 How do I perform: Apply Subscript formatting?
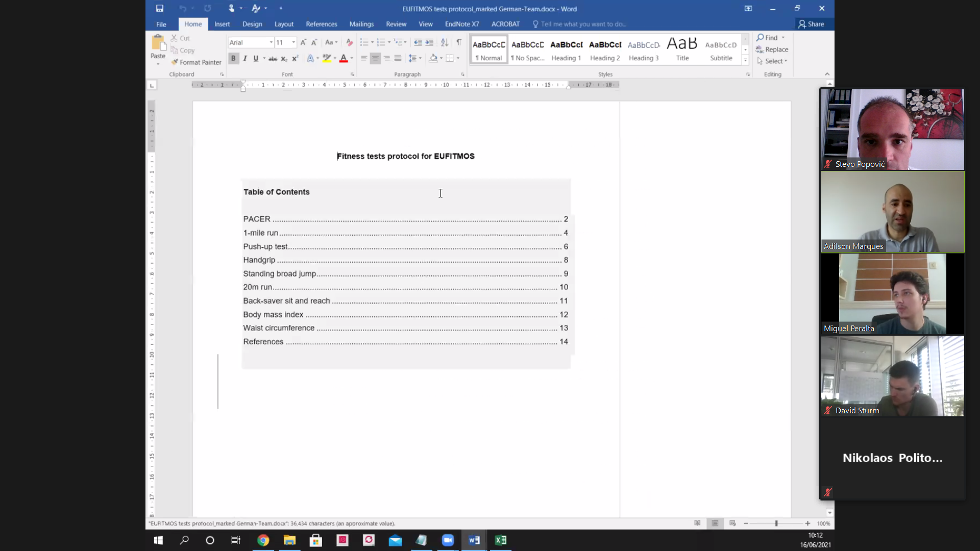[x=284, y=58]
